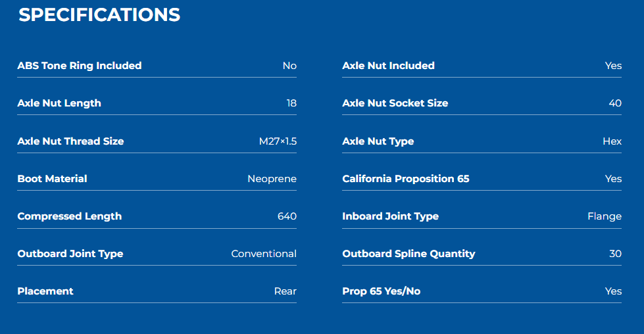Select the Conventional value text

click(264, 254)
